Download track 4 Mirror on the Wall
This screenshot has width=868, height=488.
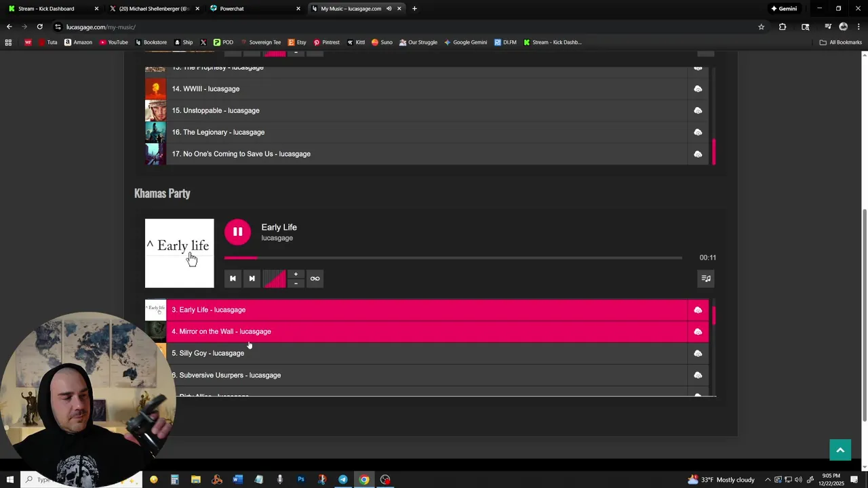tap(698, 331)
